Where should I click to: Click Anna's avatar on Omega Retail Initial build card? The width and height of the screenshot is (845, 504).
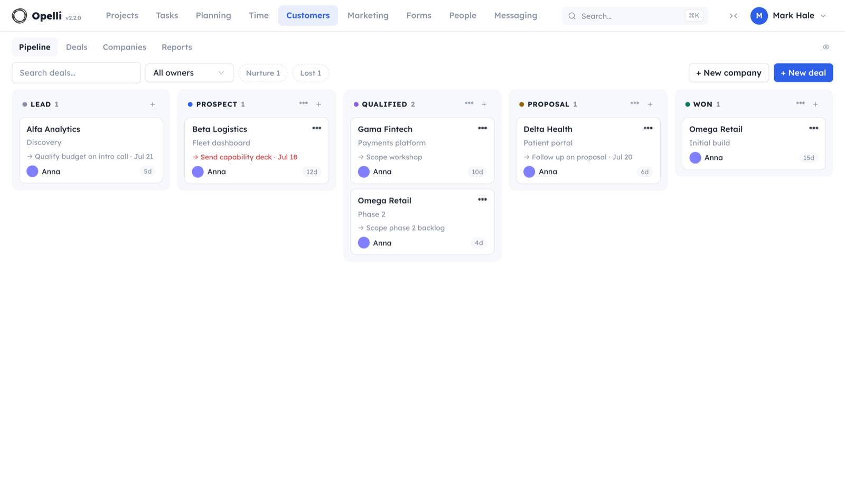(695, 158)
